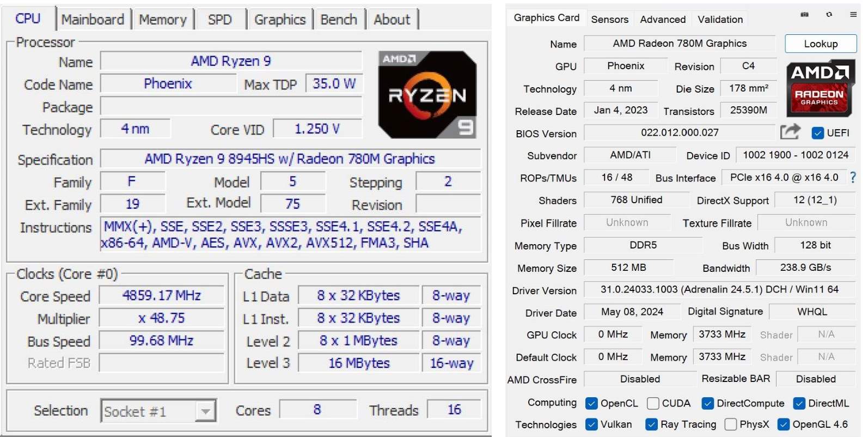
Task: Open the Advanced tab in GPU-Z
Action: tap(663, 20)
